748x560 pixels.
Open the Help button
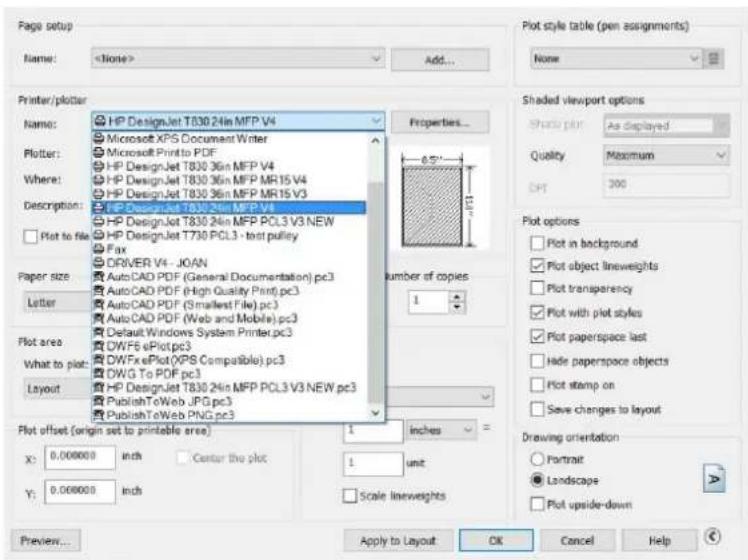659,540
